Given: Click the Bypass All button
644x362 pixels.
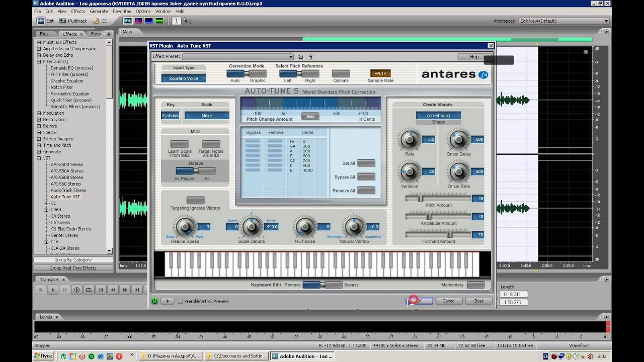Looking at the screenshot, I should click(x=366, y=176).
